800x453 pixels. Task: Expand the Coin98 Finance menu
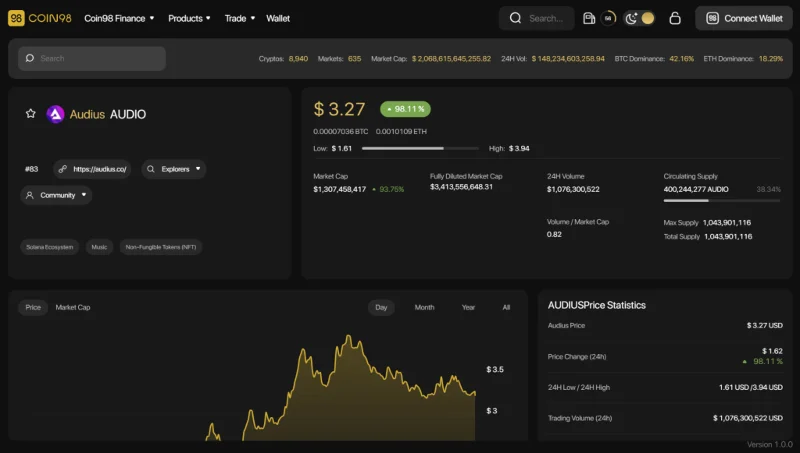[x=119, y=18]
